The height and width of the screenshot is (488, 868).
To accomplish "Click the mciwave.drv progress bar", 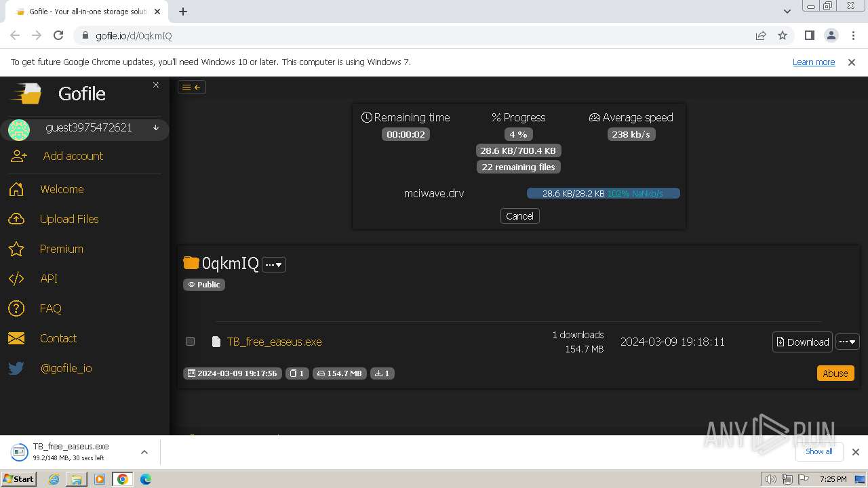I will (604, 193).
